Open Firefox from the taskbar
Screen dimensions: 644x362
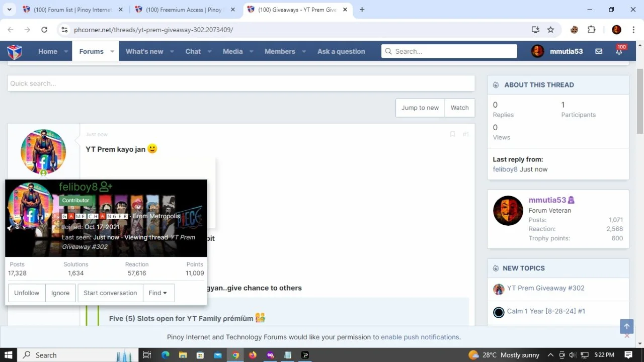pos(253,355)
